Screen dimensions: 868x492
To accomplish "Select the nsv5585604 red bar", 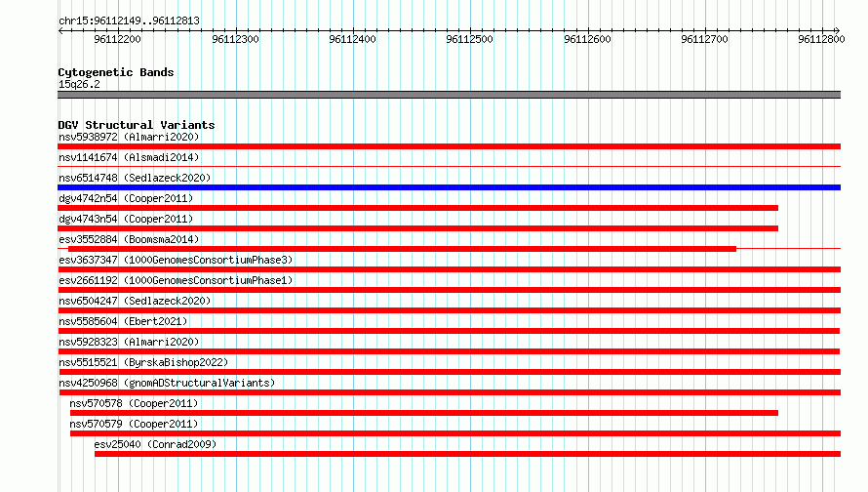I will coord(449,331).
